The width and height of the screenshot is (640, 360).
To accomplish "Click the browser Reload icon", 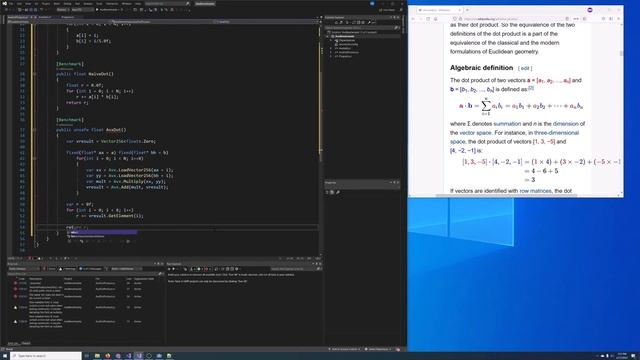I will click(428, 19).
